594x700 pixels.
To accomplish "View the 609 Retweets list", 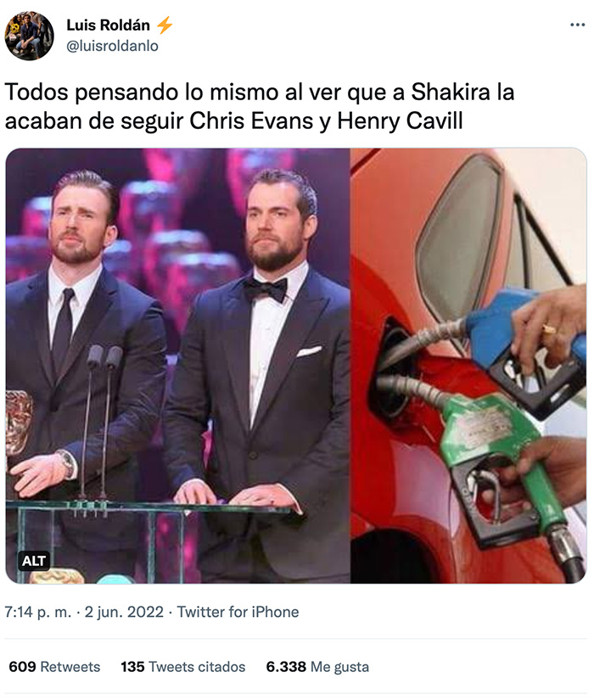I will click(54, 667).
